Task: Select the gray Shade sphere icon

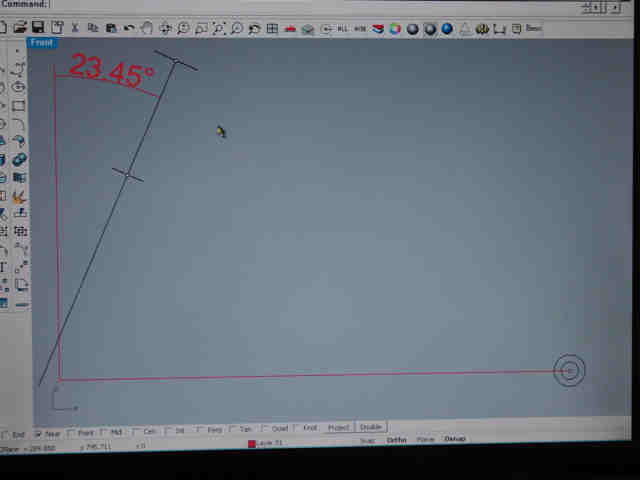Action: (413, 29)
